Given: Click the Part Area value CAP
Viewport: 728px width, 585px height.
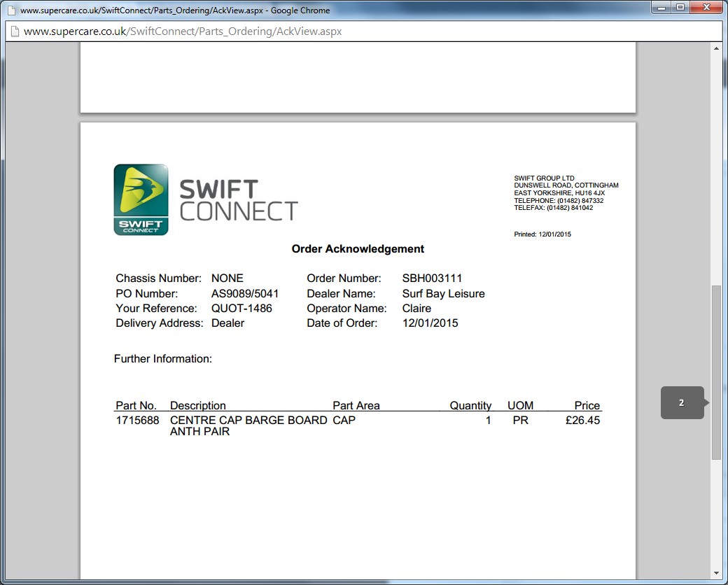Looking at the screenshot, I should click(344, 421).
